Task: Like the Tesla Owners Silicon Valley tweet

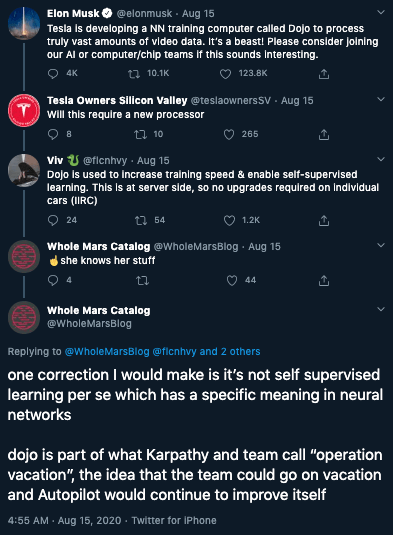Action: pyautogui.click(x=229, y=134)
